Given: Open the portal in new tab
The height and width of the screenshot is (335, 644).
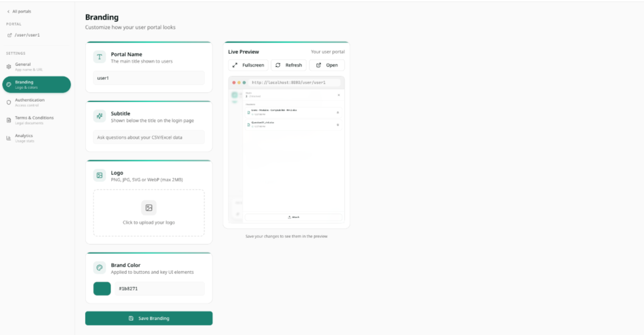Looking at the screenshot, I should 327,65.
